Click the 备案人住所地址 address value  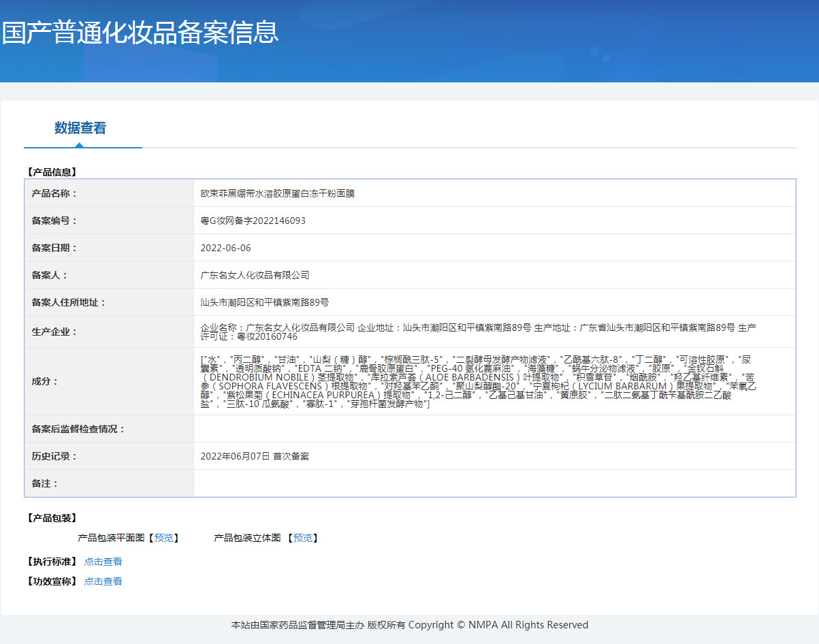[264, 302]
